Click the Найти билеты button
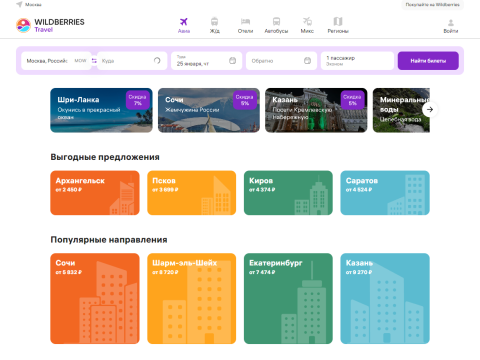The image size is (480, 360). (x=428, y=61)
